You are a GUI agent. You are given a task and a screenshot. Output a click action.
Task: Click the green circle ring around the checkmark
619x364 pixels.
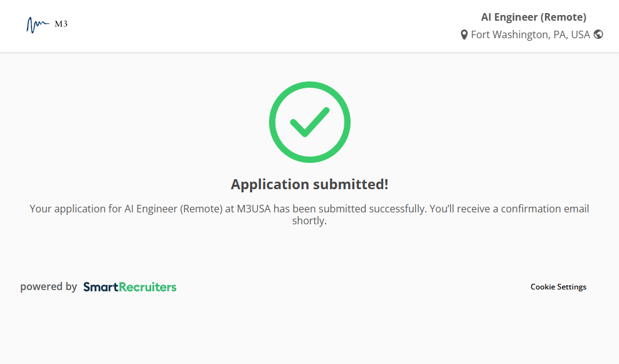pos(273,122)
